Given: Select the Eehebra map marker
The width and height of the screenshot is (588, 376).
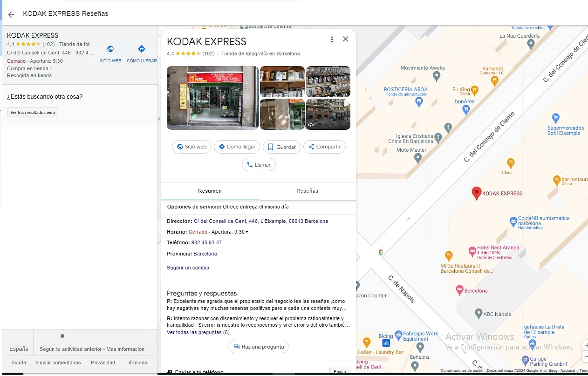Looking at the screenshot, I should (x=420, y=347).
